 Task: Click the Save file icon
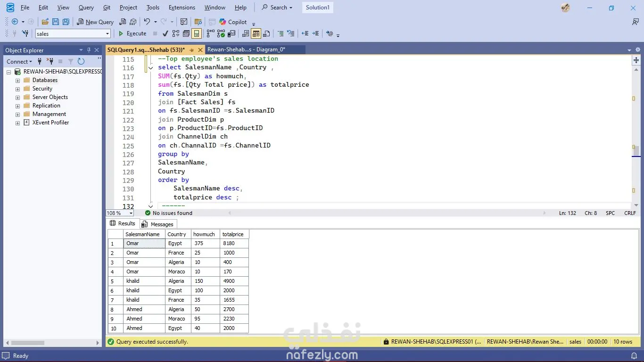coord(56,22)
